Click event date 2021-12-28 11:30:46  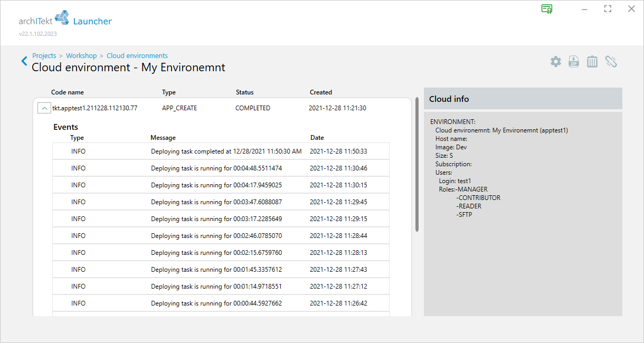pyautogui.click(x=338, y=168)
